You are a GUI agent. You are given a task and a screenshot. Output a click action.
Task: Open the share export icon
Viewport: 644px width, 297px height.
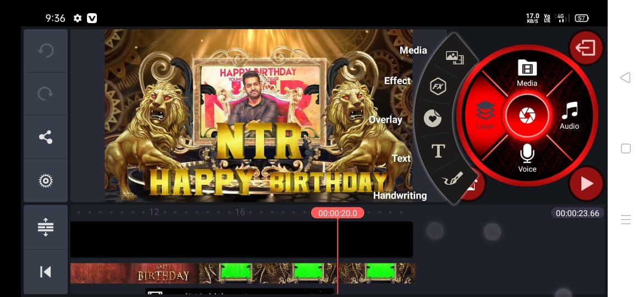click(46, 137)
